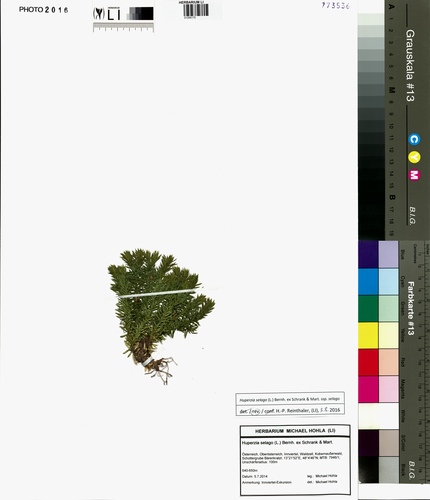Click the barcode at the top
Screen dimensions: 430x500
click(x=196, y=10)
